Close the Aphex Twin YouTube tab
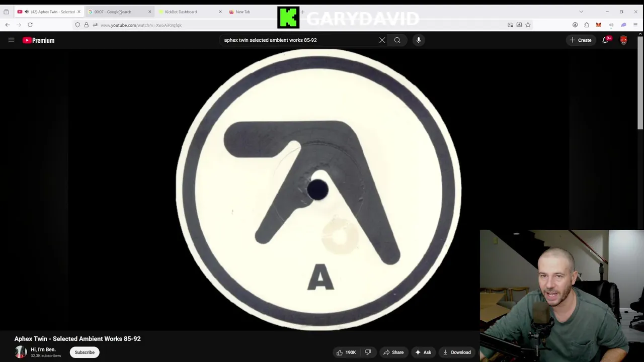The image size is (644, 362). click(78, 12)
